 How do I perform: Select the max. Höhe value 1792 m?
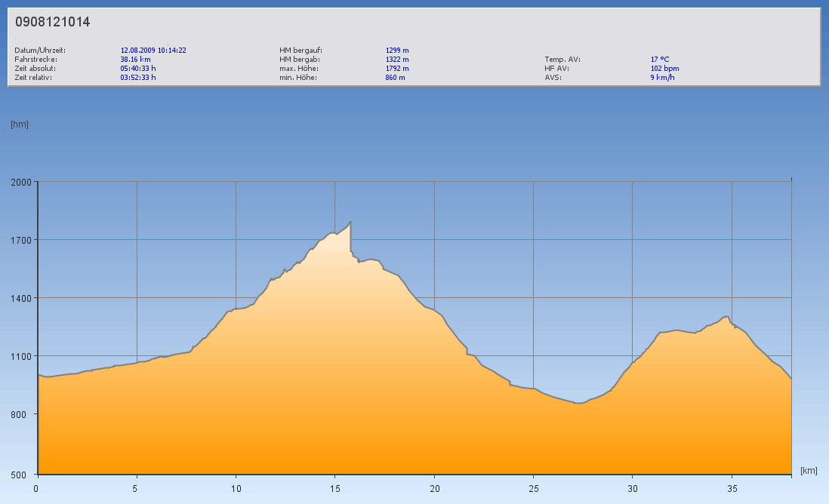(x=397, y=69)
